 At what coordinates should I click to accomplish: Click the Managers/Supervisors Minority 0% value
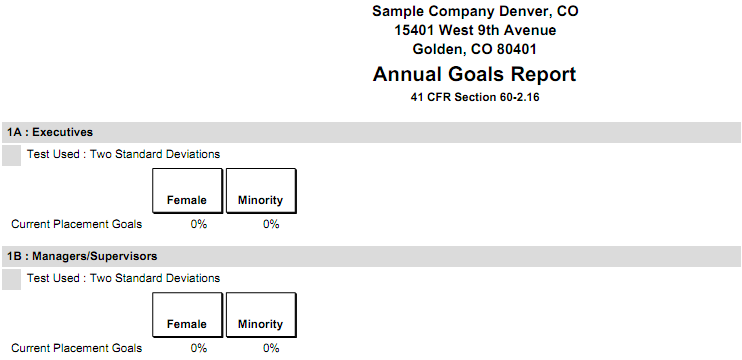click(271, 348)
